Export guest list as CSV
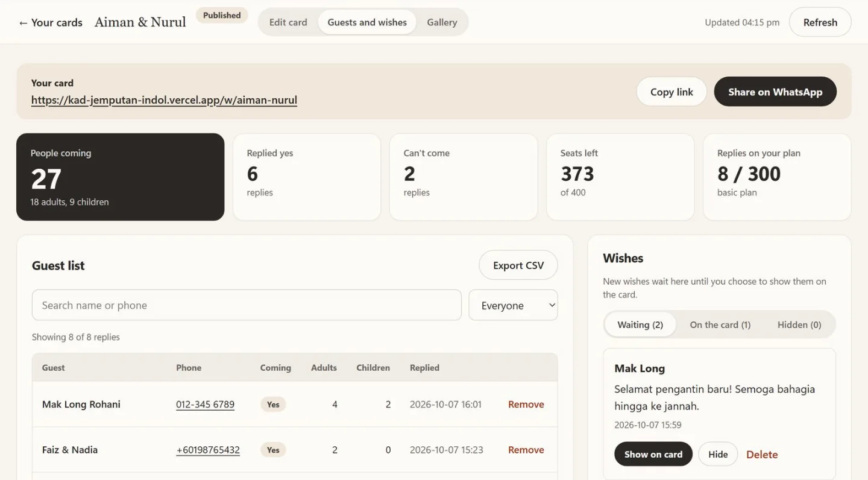This screenshot has width=868, height=480. 518,265
